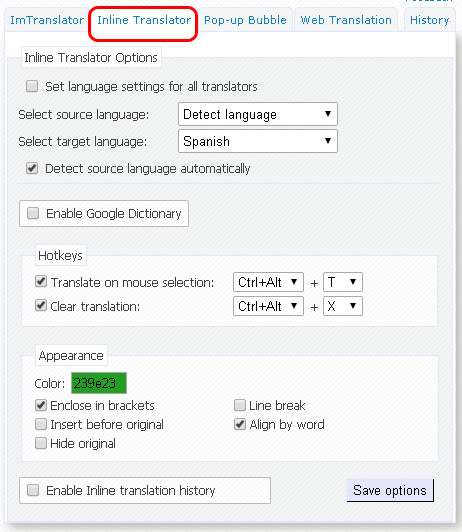Check Set language settings for all translators
The image size is (462, 532).
pos(32,86)
